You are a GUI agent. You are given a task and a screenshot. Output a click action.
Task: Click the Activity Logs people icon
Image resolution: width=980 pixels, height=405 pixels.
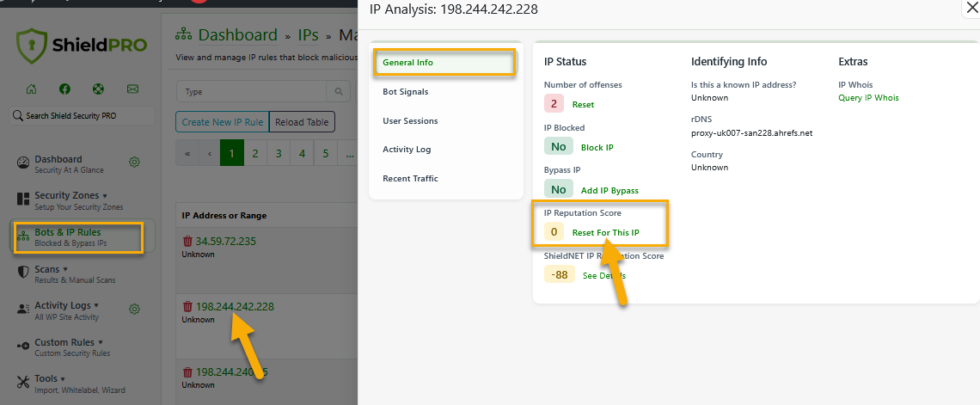click(23, 309)
